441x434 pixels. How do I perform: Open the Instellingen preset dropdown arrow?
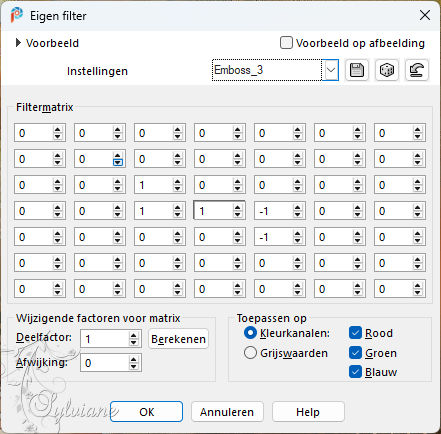click(331, 70)
